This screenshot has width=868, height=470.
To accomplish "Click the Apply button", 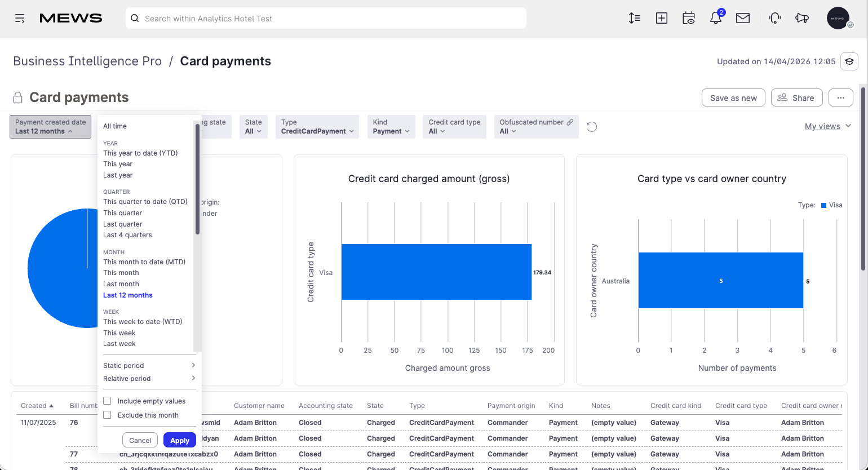I will click(180, 440).
